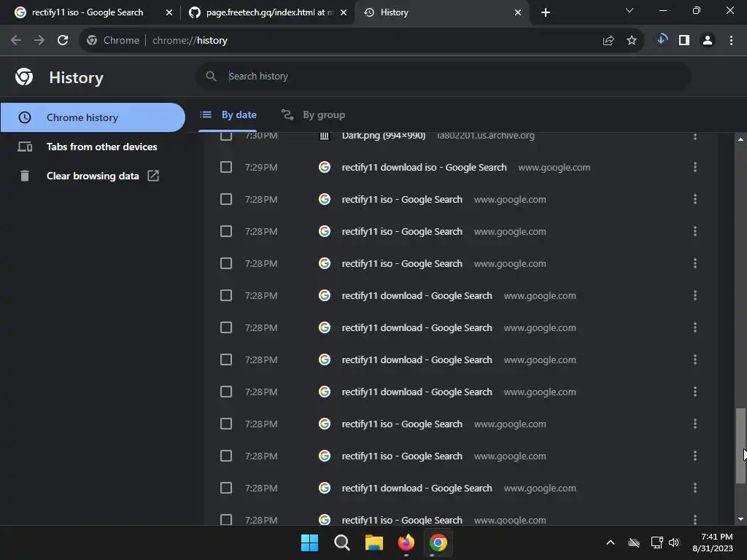The width and height of the screenshot is (747, 560).
Task: Show the side panel
Action: point(684,41)
